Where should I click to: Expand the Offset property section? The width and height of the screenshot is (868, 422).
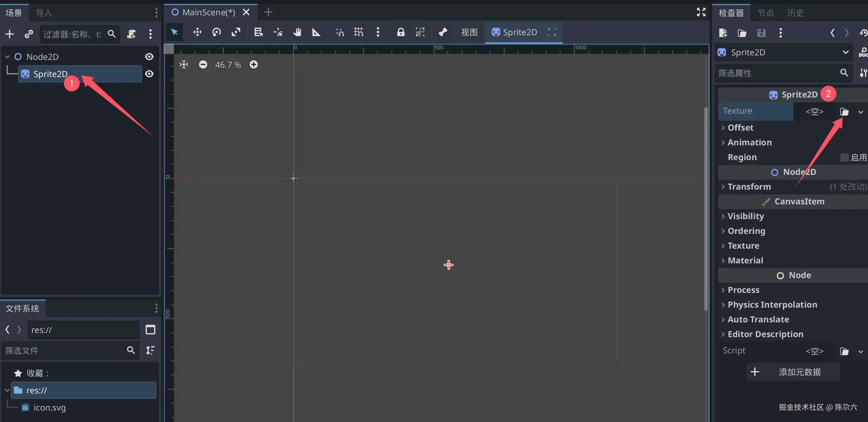(x=740, y=127)
